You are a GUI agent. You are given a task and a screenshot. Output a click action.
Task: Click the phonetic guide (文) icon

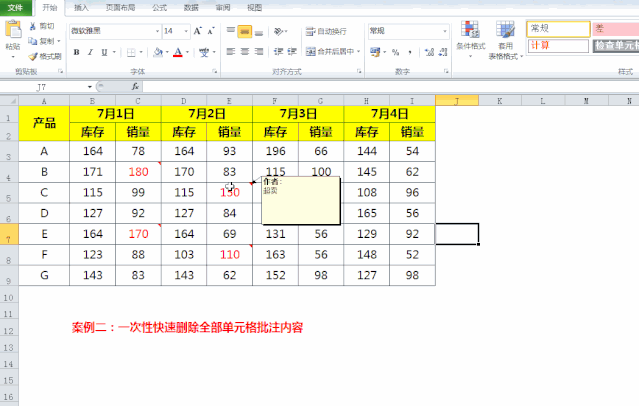point(204,52)
